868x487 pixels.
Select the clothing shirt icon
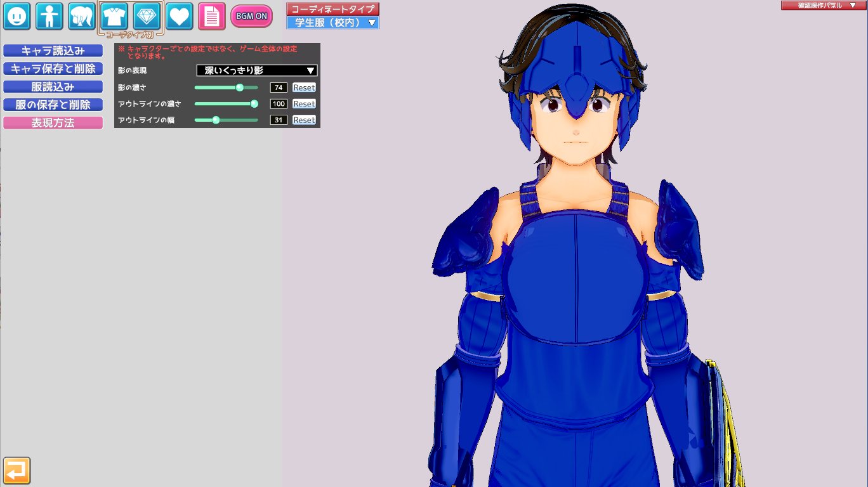tap(115, 16)
